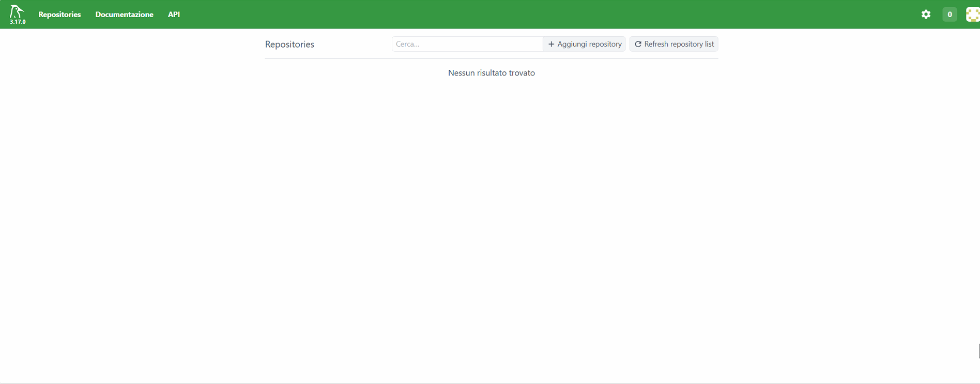Screen dimensions: 980x384
Task: Open the settings gear icon
Action: [926, 14]
